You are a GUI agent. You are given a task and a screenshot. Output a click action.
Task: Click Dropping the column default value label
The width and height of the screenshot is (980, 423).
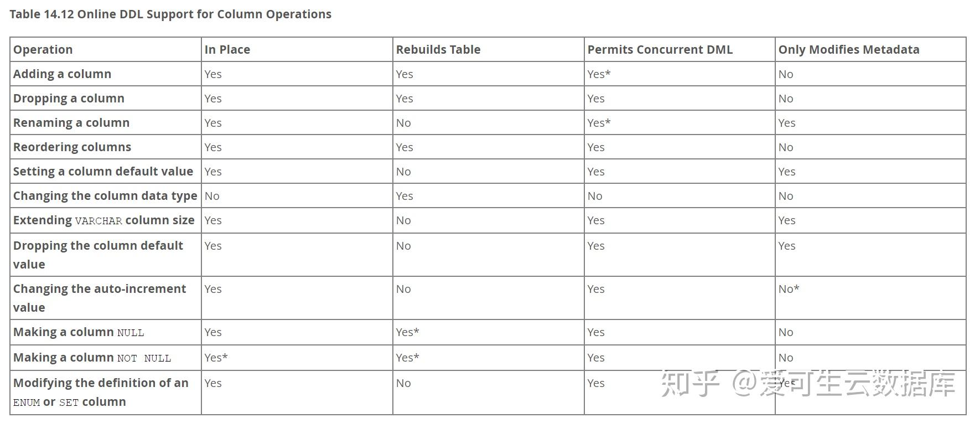98,255
